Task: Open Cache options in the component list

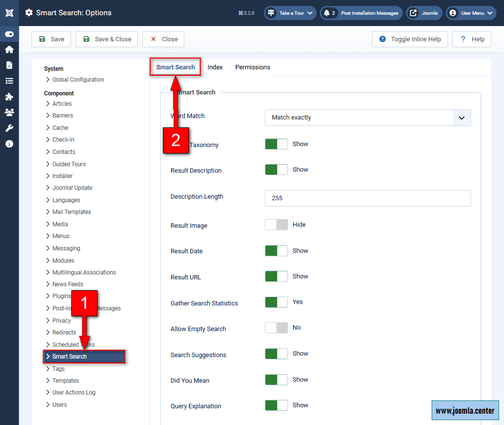Action: tap(60, 128)
